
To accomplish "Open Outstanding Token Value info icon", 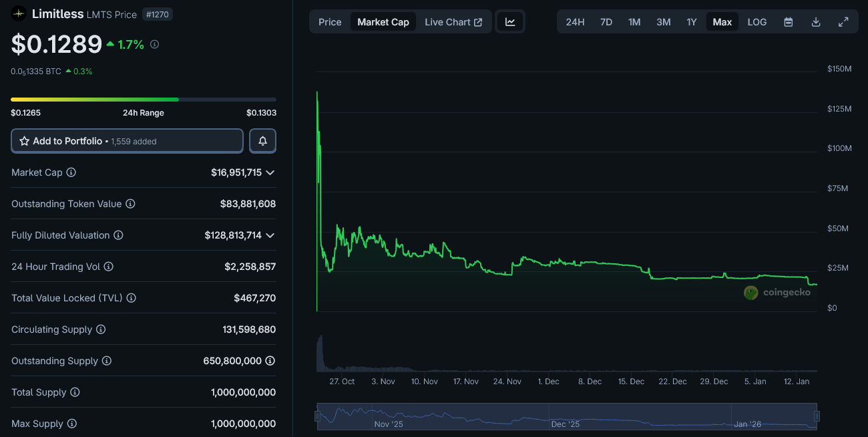I will coord(131,204).
